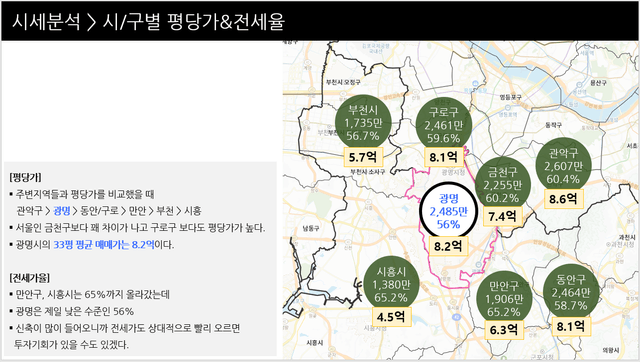Image resolution: width=640 pixels, height=362 pixels.
Task: Select the 시/구별 평당가&전세율 header text
Action: pyautogui.click(x=193, y=21)
